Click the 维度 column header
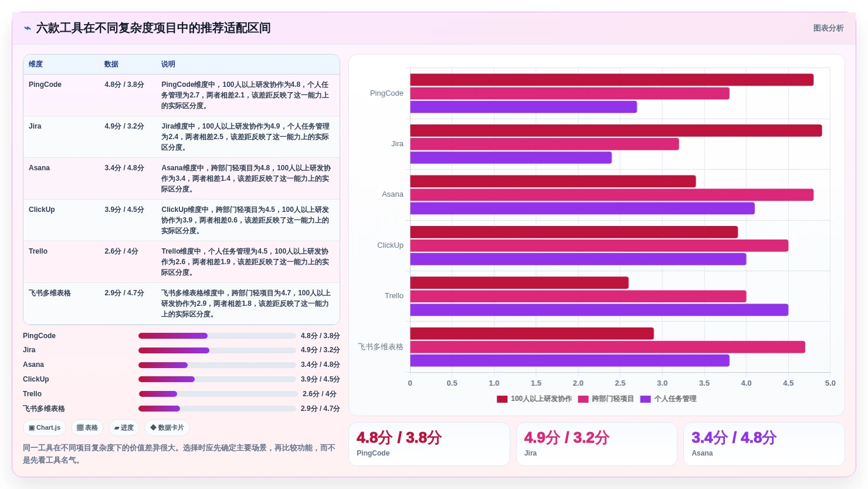This screenshot has height=489, width=868. [x=36, y=64]
